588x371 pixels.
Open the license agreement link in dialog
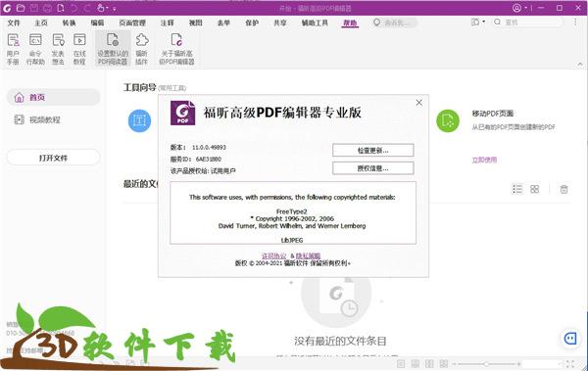[x=273, y=255]
